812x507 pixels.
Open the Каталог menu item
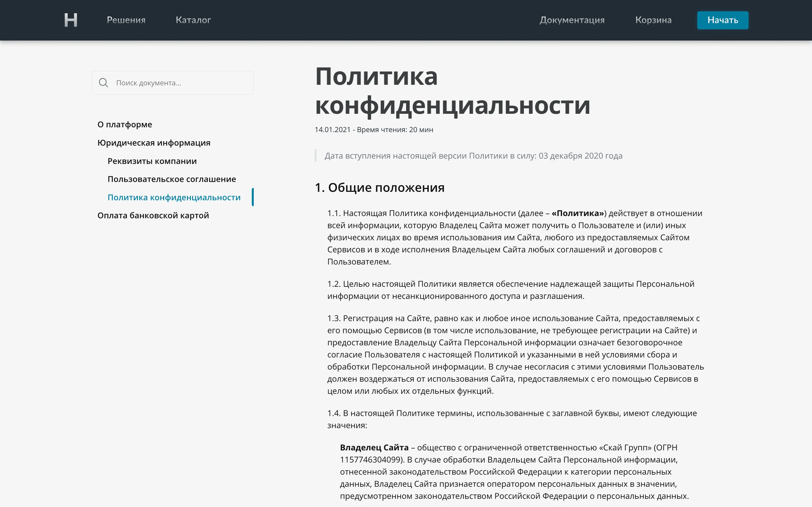point(193,20)
